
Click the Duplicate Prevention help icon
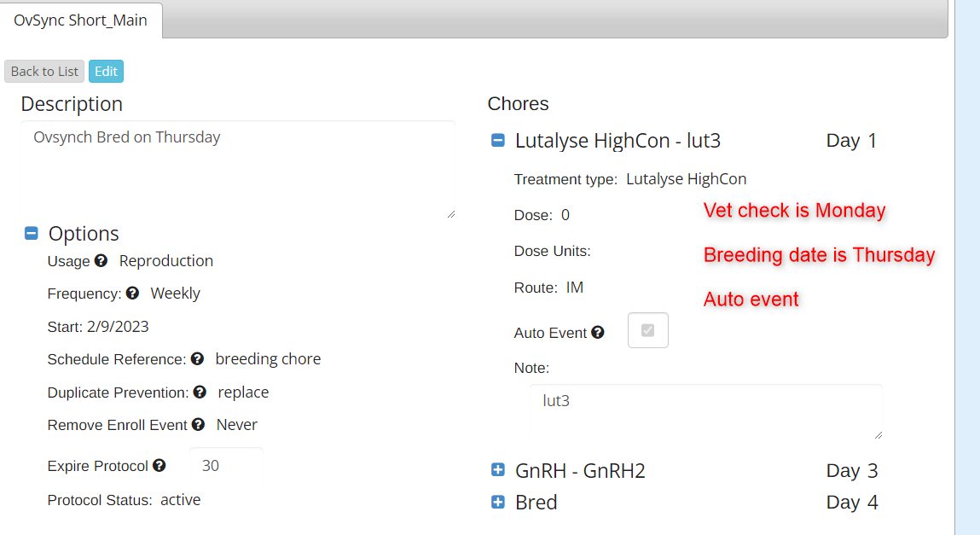coord(200,392)
